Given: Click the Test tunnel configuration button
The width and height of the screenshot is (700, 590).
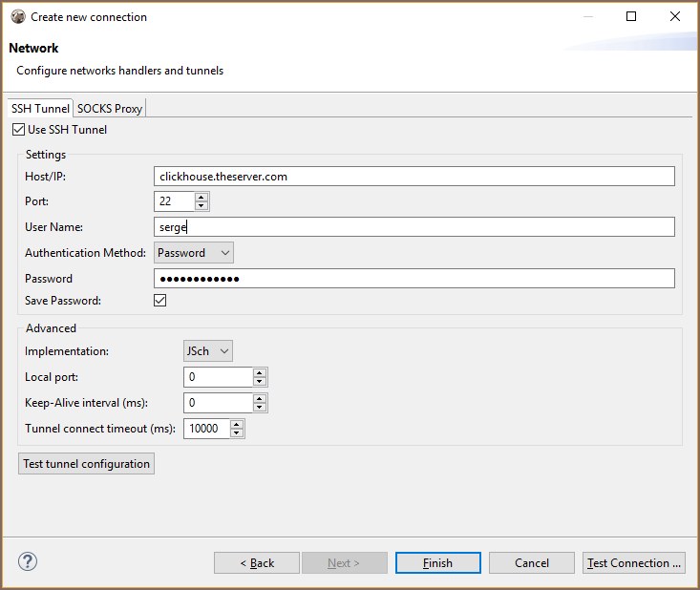Looking at the screenshot, I should (87, 464).
